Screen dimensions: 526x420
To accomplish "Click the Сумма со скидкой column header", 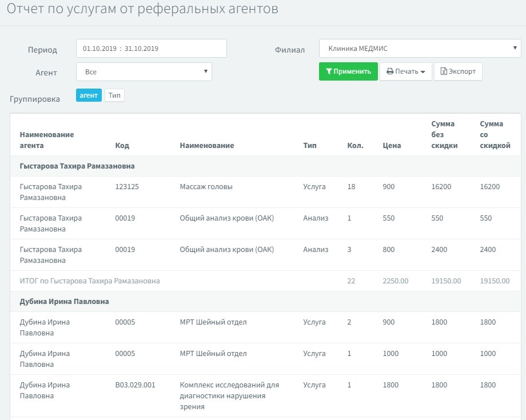I will 495,134.
